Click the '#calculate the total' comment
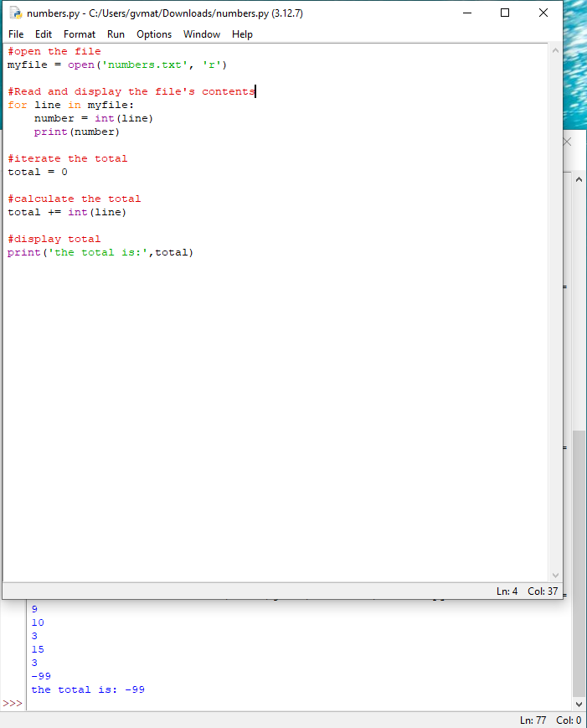 tap(75, 199)
